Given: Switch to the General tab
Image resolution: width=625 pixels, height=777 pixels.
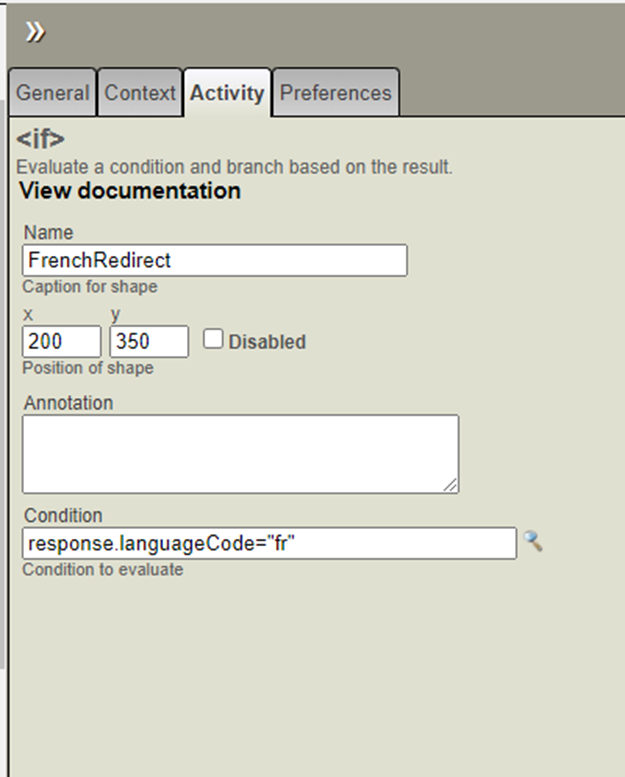Looking at the screenshot, I should 53,93.
